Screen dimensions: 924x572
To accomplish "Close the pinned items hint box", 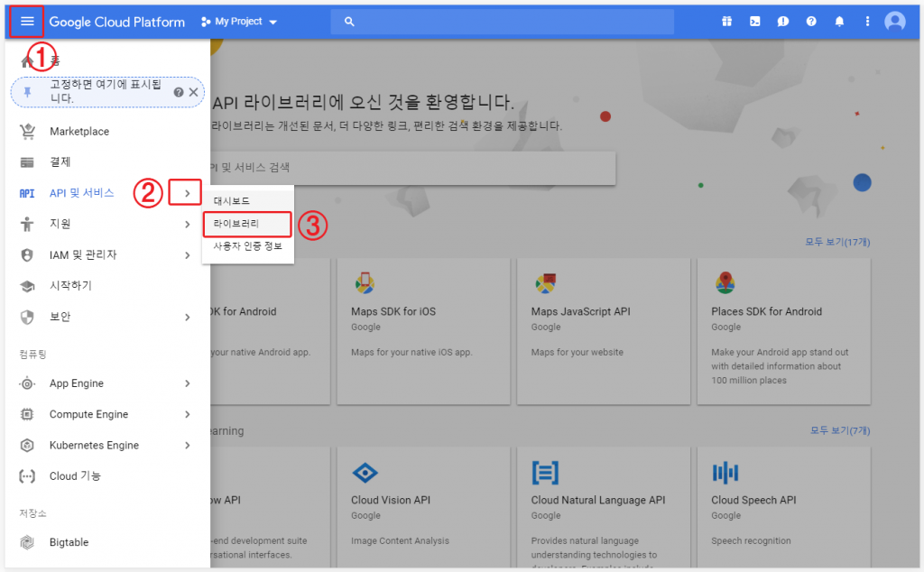I will 193,92.
